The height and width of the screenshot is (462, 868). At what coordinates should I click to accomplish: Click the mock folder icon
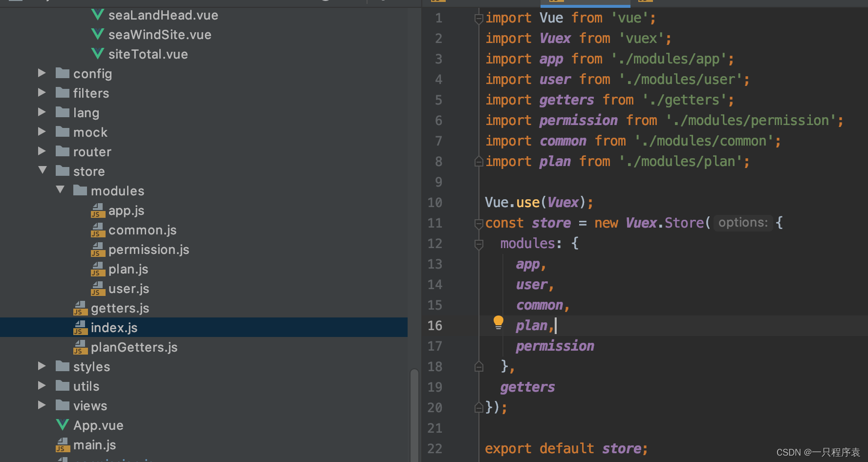coord(63,132)
